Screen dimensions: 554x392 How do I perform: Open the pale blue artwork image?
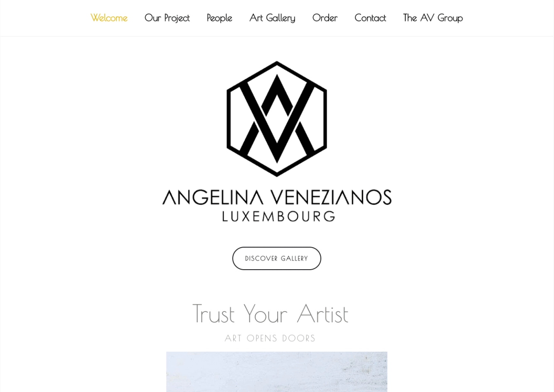(x=277, y=372)
